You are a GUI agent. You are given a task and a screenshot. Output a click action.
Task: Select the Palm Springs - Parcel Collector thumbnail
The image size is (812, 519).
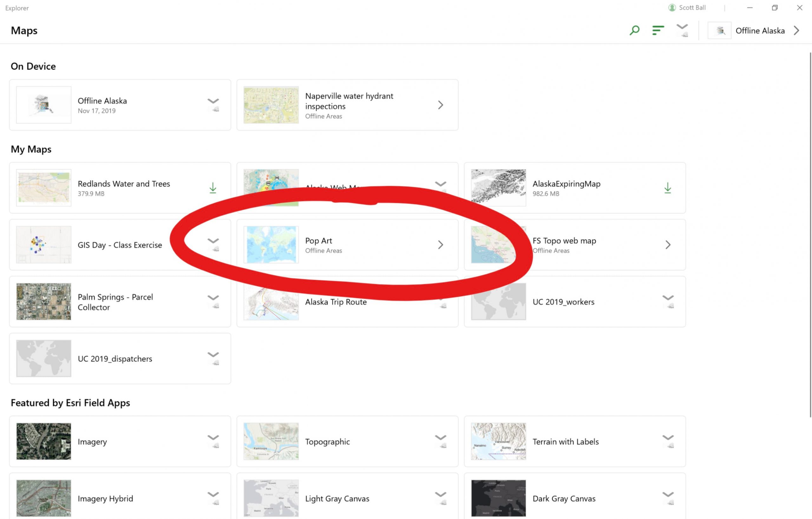[x=43, y=301]
